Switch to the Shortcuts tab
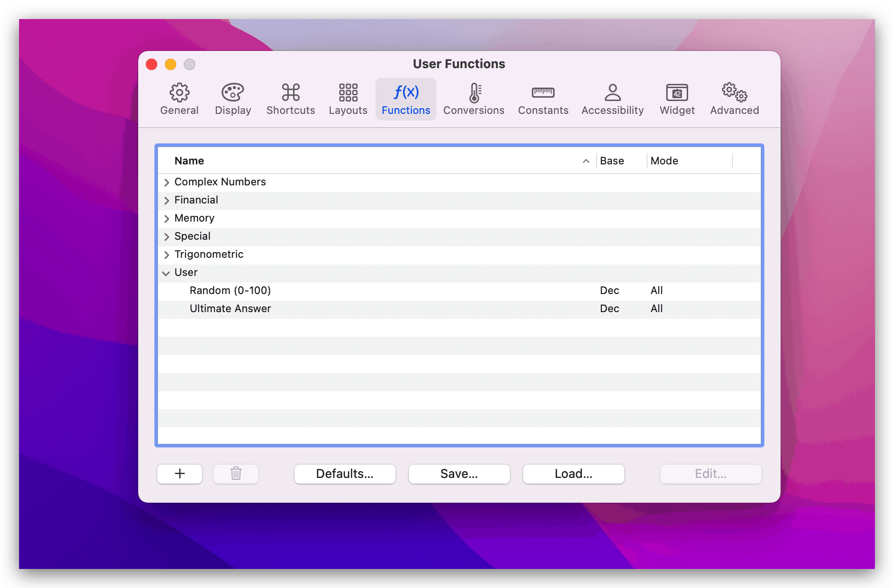Screen dimensions: 894x588 click(290, 99)
